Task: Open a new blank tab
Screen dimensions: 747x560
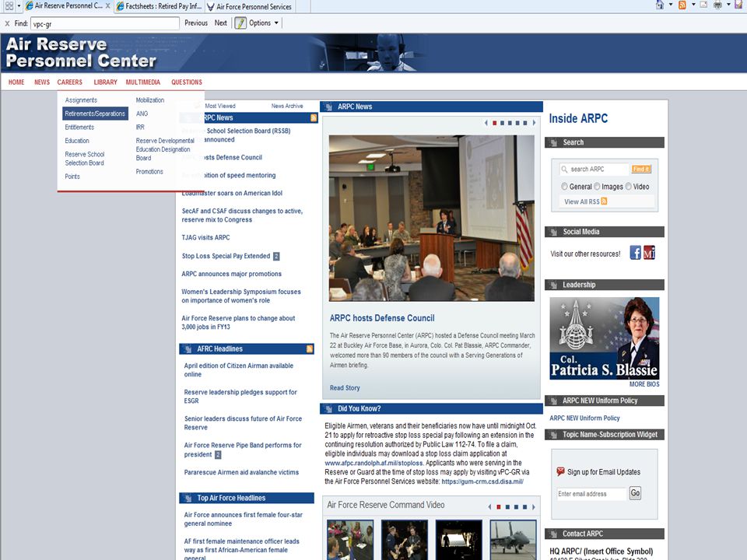Action: tap(303, 6)
